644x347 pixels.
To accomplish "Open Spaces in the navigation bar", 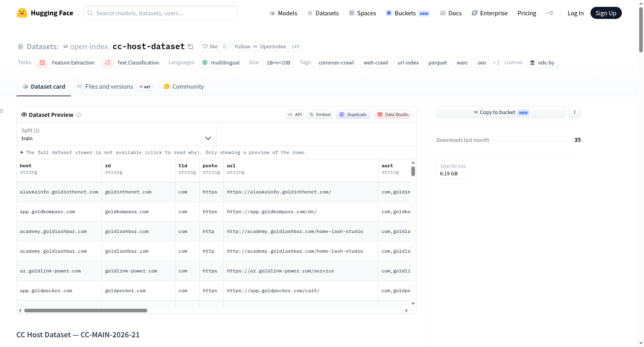I will (x=362, y=13).
